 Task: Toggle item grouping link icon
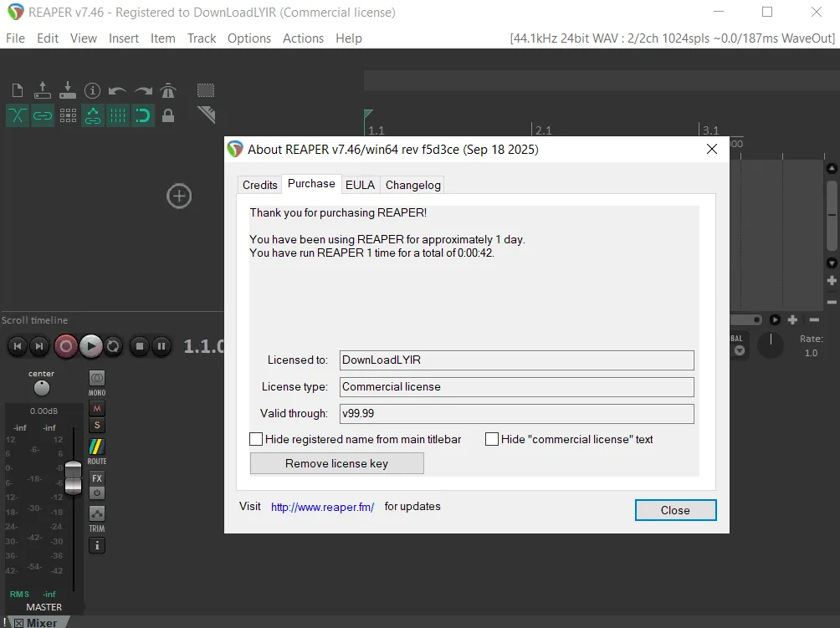(x=43, y=115)
